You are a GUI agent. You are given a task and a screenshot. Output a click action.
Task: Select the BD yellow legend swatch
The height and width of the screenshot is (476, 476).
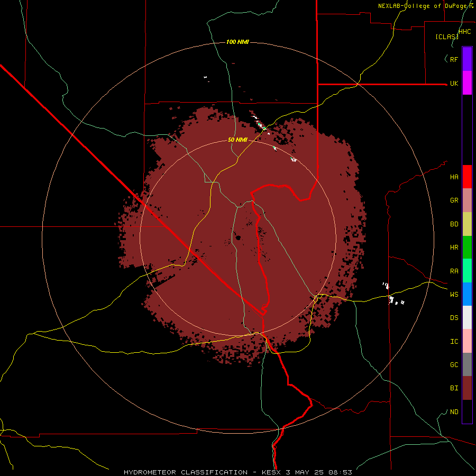[467, 224]
